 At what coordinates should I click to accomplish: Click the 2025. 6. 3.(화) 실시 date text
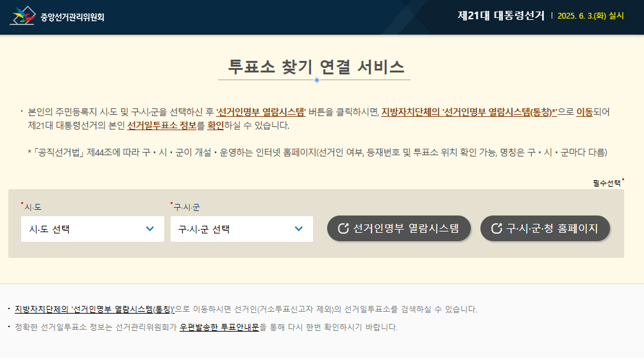pyautogui.click(x=591, y=15)
